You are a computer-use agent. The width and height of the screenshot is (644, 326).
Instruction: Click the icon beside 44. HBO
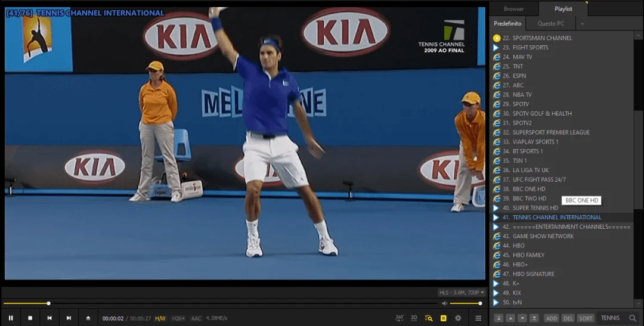(497, 246)
